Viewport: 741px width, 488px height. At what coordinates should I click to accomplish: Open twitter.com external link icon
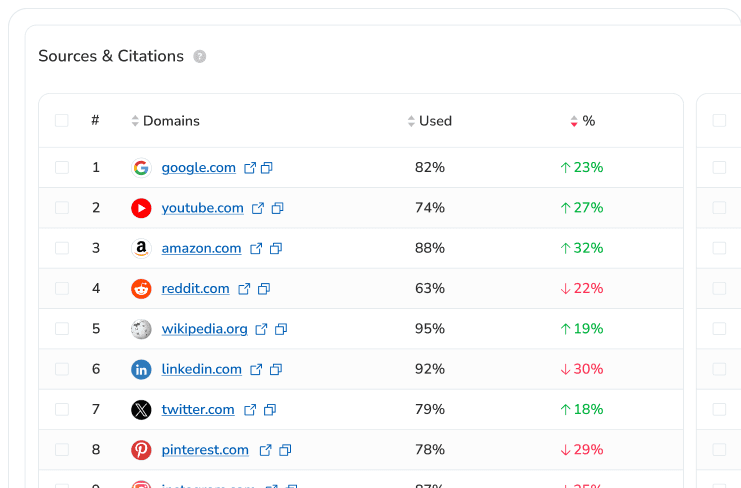pyautogui.click(x=250, y=410)
